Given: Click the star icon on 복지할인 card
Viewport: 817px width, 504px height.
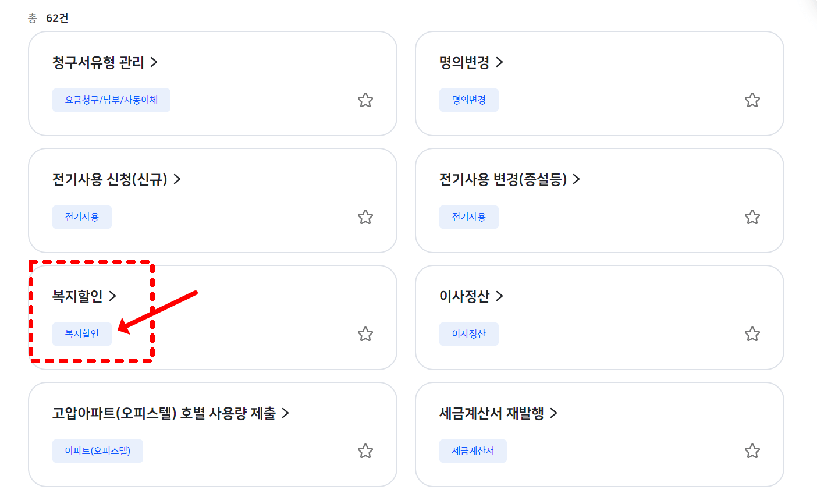Looking at the screenshot, I should pyautogui.click(x=365, y=333).
